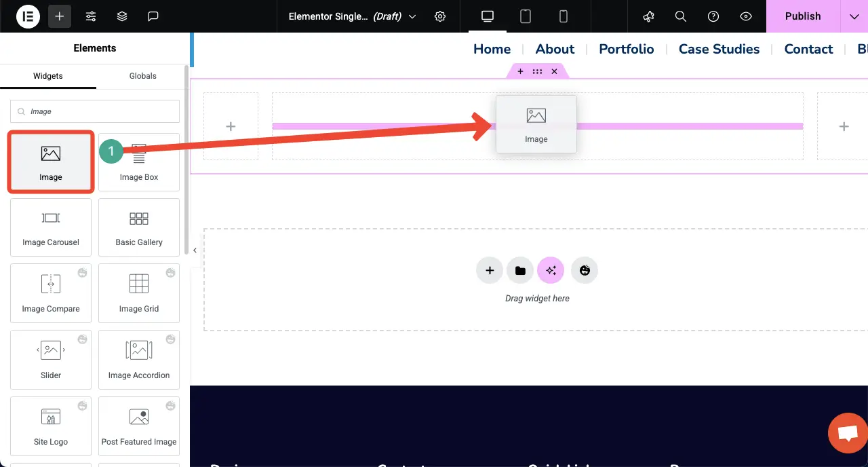
Task: Select the Image Compare widget
Action: [51, 293]
